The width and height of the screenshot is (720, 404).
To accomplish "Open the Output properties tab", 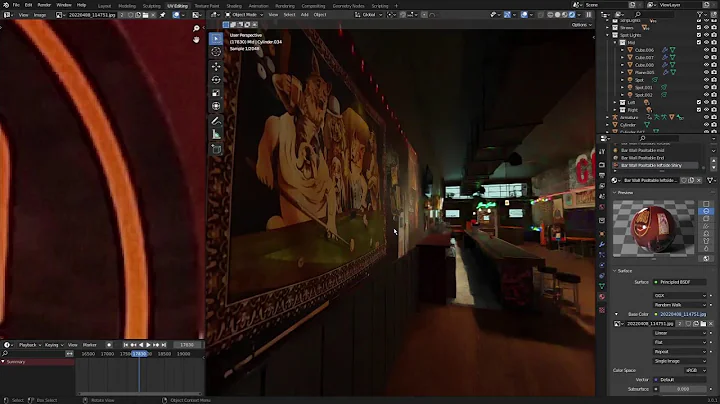I will coord(602,175).
